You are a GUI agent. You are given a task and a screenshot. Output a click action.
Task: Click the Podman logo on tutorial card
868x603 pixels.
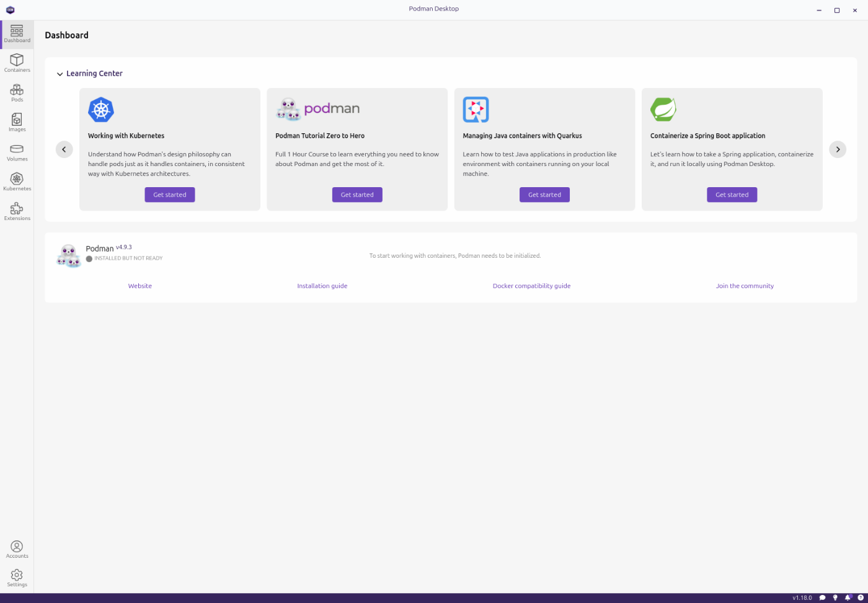[x=317, y=109]
